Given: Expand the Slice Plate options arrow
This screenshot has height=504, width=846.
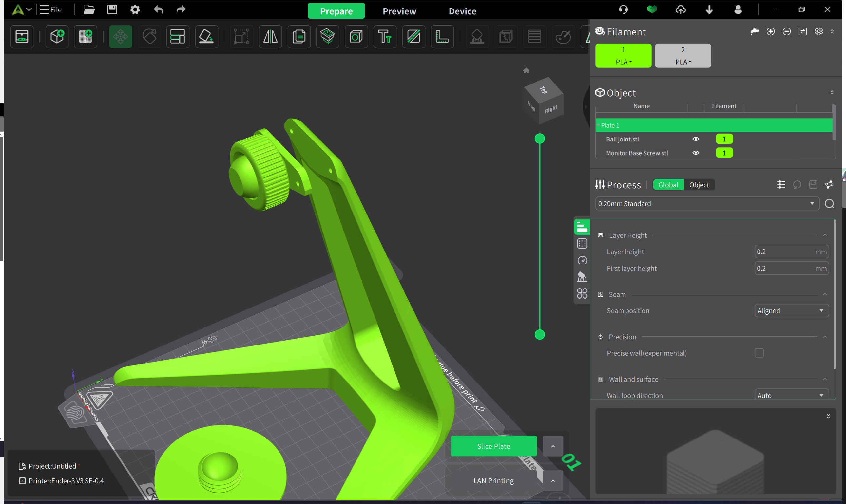Looking at the screenshot, I should [553, 446].
